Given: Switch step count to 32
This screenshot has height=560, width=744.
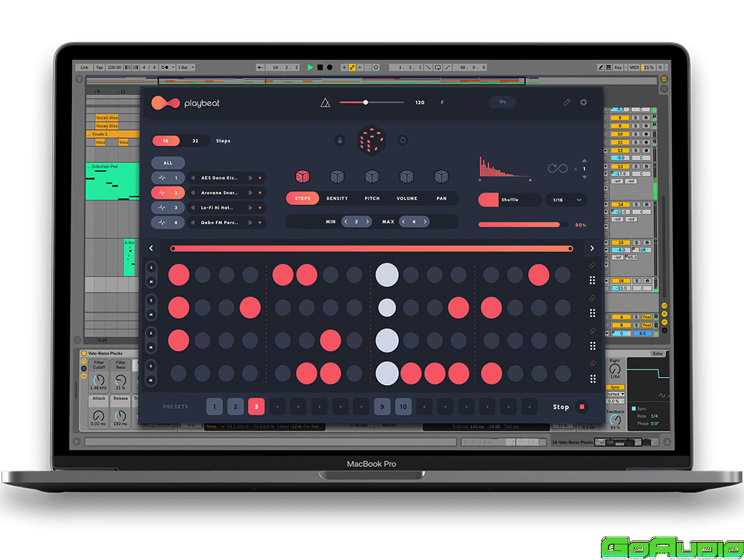Looking at the screenshot, I should (x=195, y=141).
